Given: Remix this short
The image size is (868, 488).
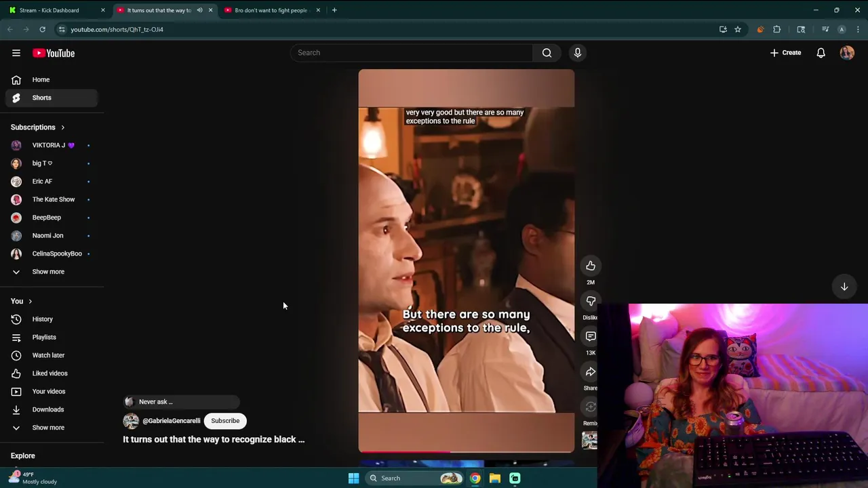Looking at the screenshot, I should 591,407.
